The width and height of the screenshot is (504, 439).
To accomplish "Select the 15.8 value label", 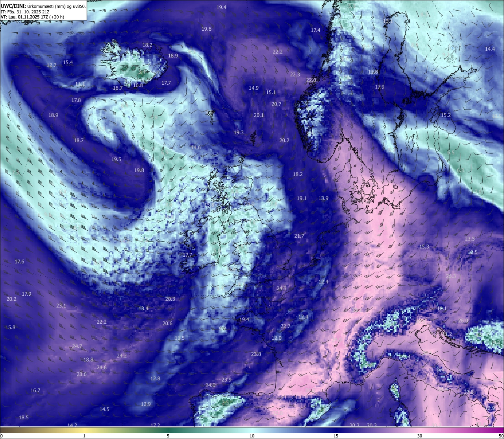I will click(10, 327).
